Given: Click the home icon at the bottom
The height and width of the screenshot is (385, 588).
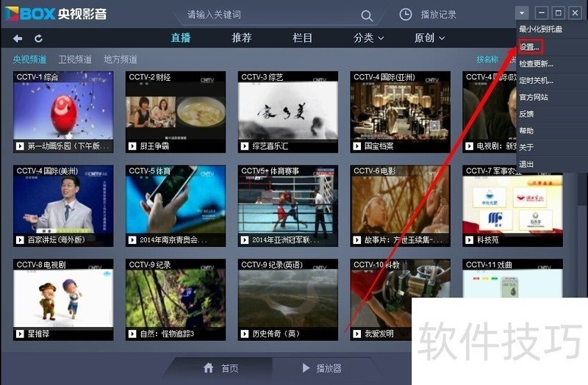Looking at the screenshot, I should tap(209, 368).
